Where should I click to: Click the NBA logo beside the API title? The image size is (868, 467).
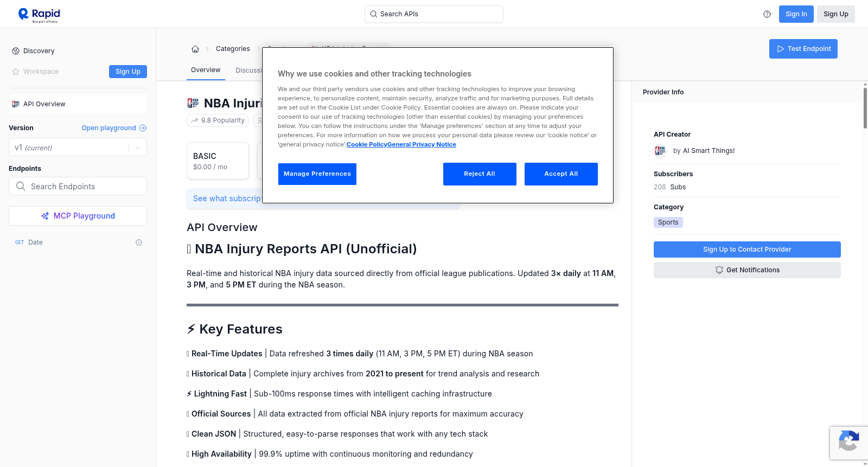193,103
